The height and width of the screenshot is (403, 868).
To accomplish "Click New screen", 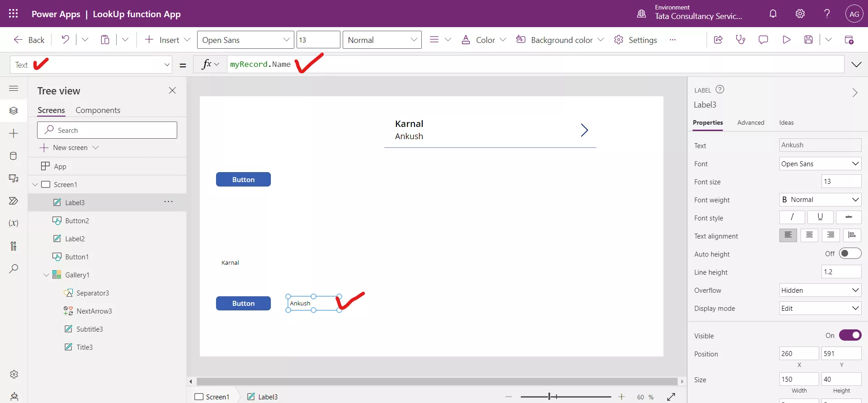I will coord(69,147).
